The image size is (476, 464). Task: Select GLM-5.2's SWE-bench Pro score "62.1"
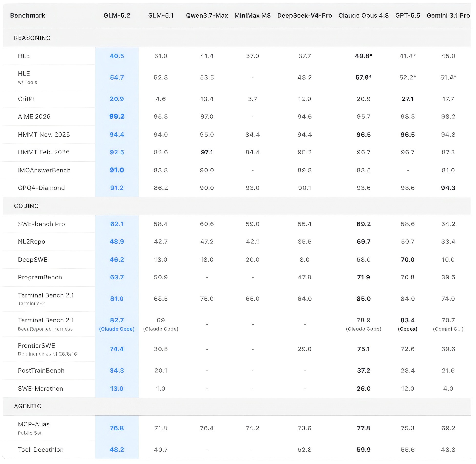pyautogui.click(x=117, y=224)
